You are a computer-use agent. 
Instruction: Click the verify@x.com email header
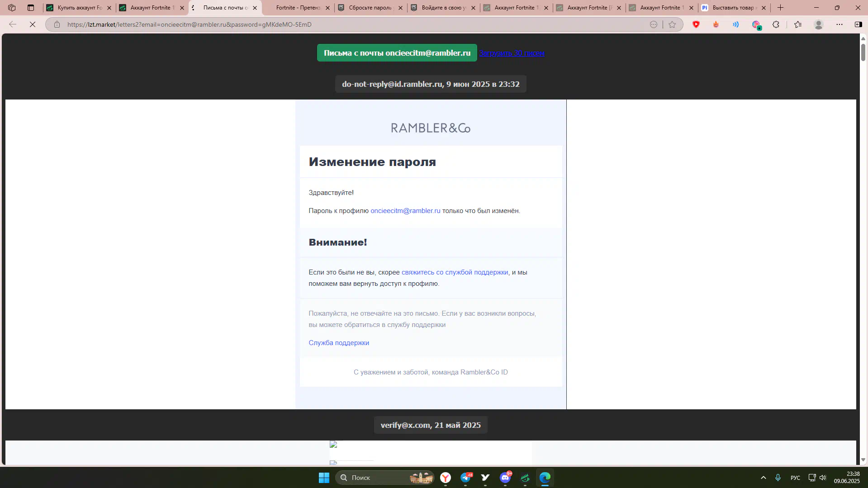[x=431, y=425]
